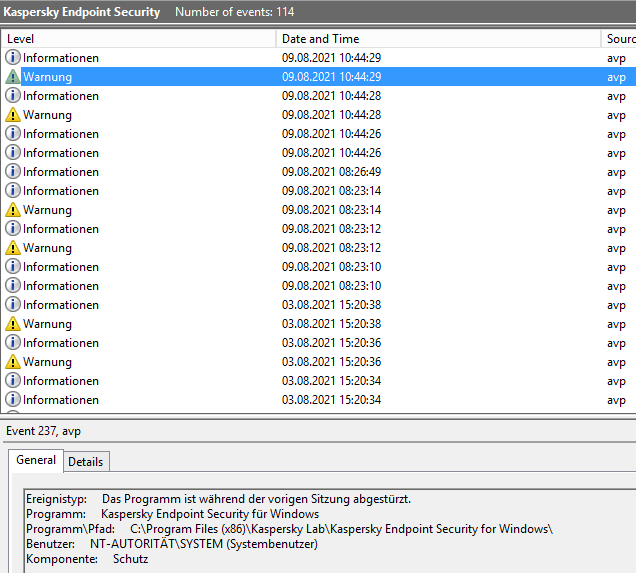
Task: Click the partially visible Source column header
Action: pos(619,39)
